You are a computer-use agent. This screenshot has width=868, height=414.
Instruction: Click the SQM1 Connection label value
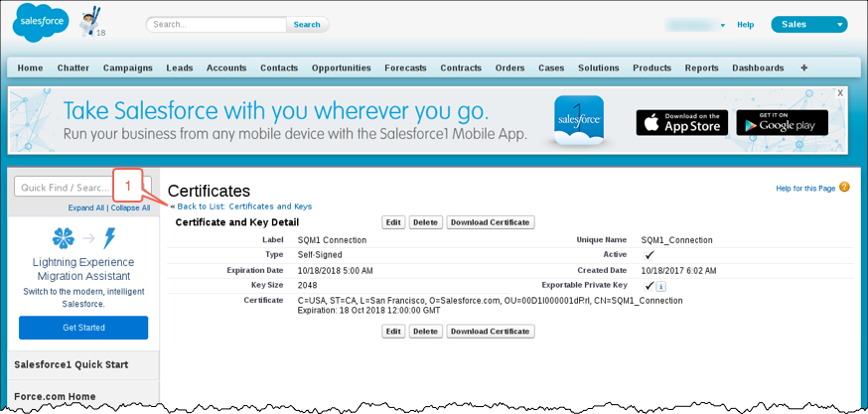click(332, 240)
